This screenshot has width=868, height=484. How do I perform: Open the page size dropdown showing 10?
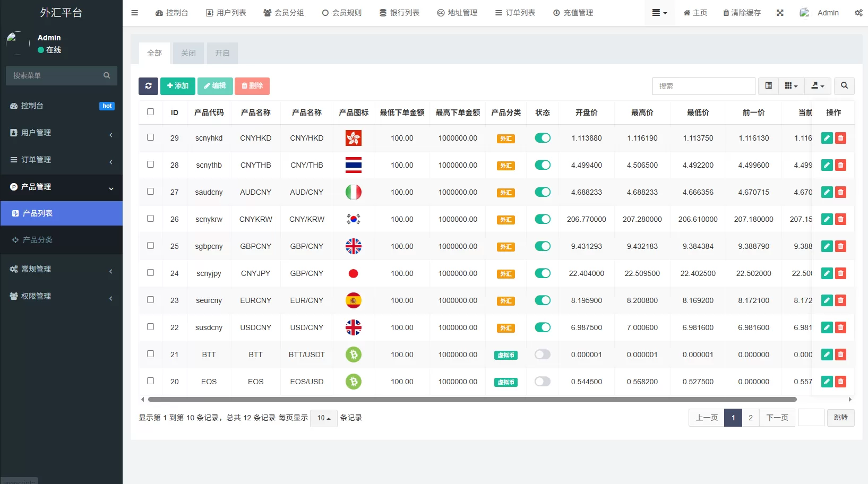pos(324,418)
